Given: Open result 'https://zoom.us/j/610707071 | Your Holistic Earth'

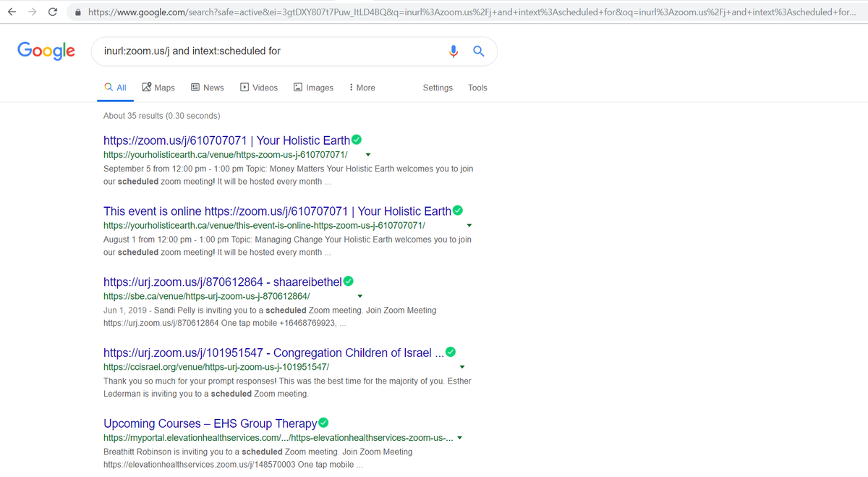Looking at the screenshot, I should (x=227, y=140).
